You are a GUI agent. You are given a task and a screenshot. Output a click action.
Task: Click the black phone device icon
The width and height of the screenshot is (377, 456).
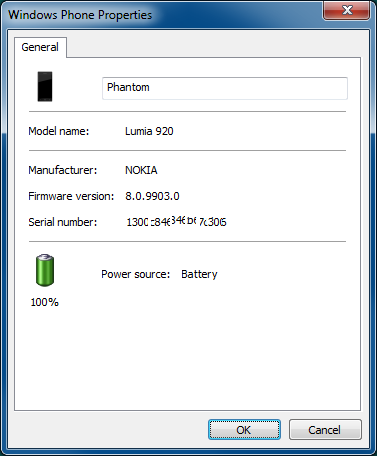click(x=45, y=86)
